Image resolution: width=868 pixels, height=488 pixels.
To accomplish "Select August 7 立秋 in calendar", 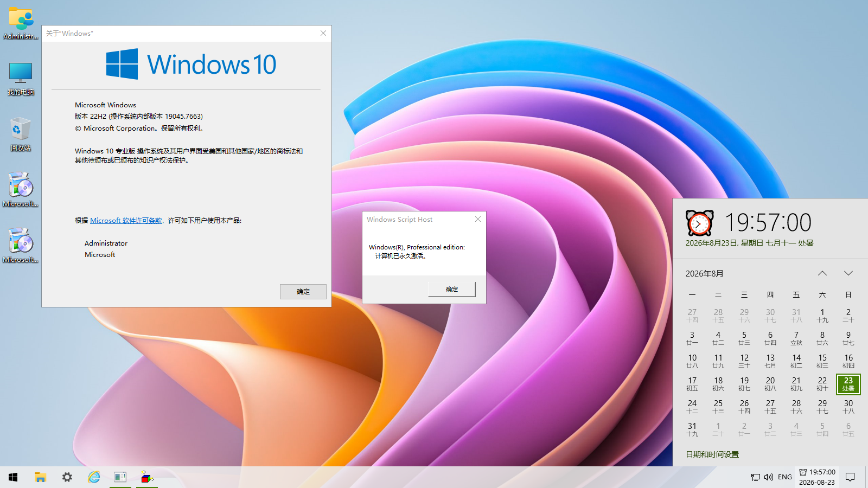I will click(x=796, y=339).
